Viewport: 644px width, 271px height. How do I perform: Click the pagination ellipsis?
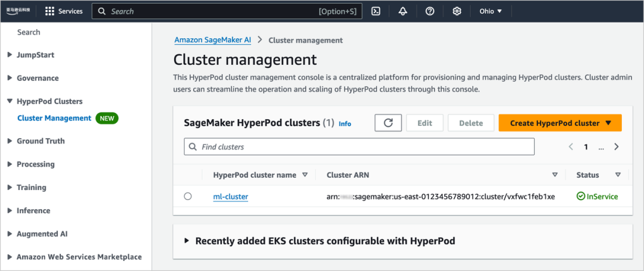click(x=601, y=148)
